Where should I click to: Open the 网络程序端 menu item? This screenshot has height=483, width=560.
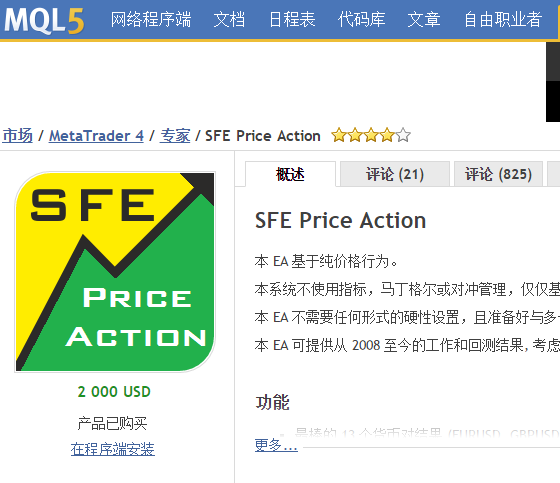point(151,19)
